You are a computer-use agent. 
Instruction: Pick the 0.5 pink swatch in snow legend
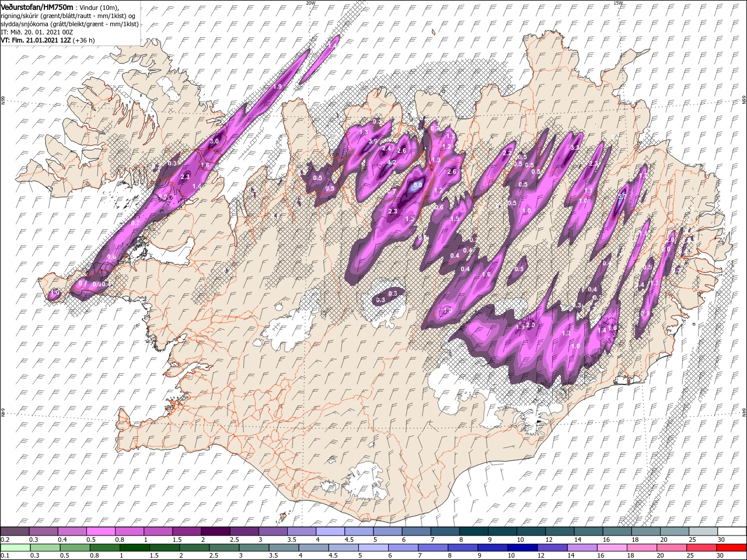pyautogui.click(x=100, y=531)
